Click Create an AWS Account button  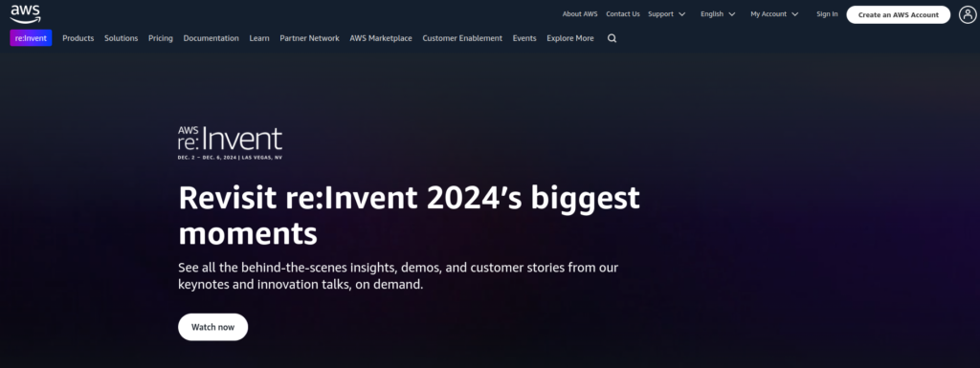tap(898, 15)
